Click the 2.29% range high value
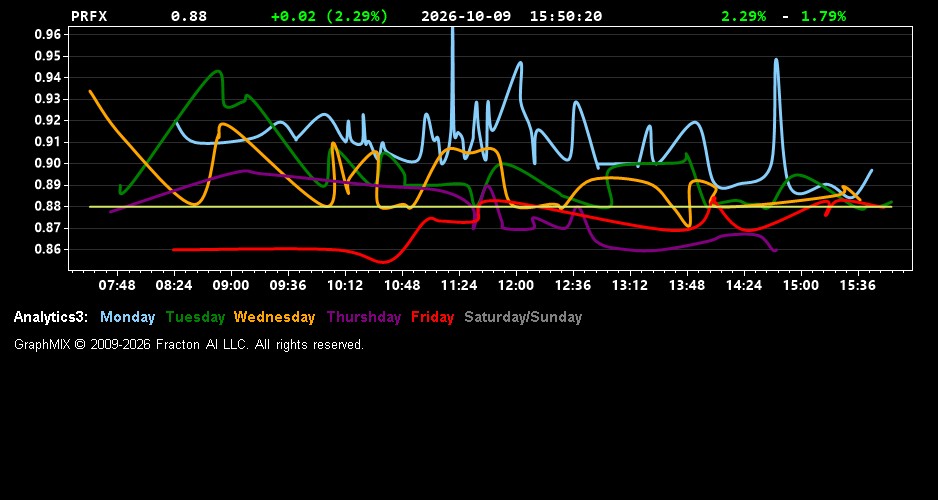 pyautogui.click(x=743, y=16)
